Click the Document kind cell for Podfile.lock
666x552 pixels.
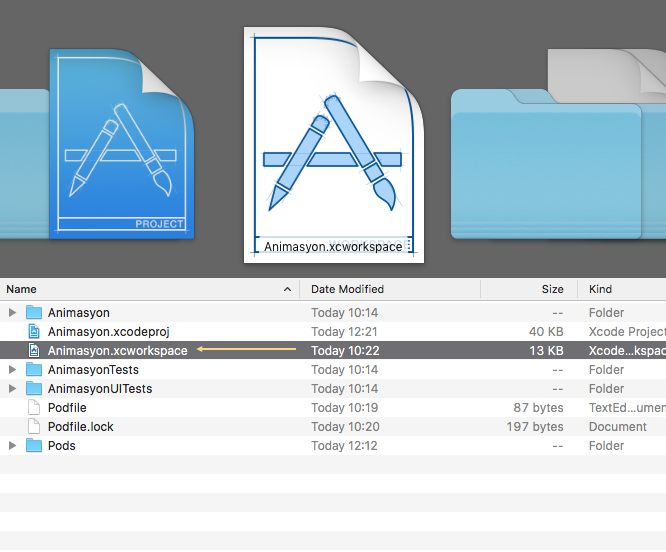(618, 427)
